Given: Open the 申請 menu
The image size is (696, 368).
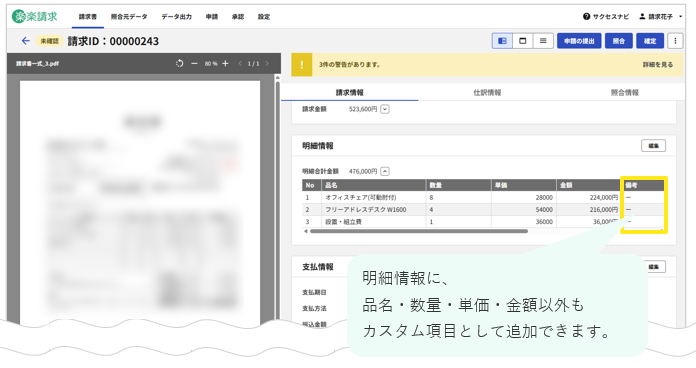Looking at the screenshot, I should [212, 17].
